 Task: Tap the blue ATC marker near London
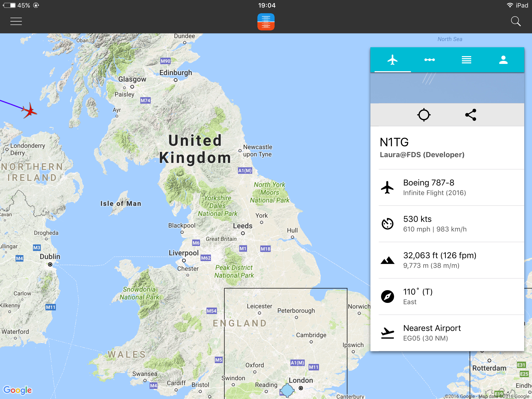[287, 390]
